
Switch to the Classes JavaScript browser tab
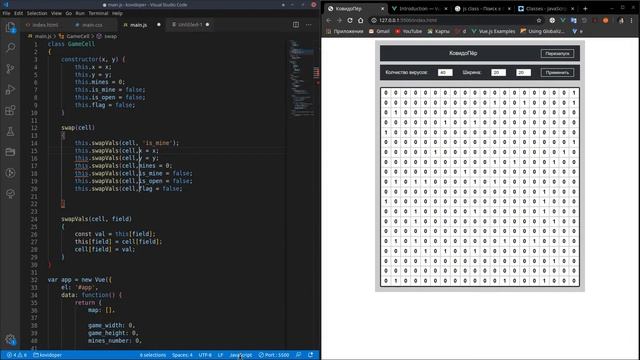tap(546, 9)
